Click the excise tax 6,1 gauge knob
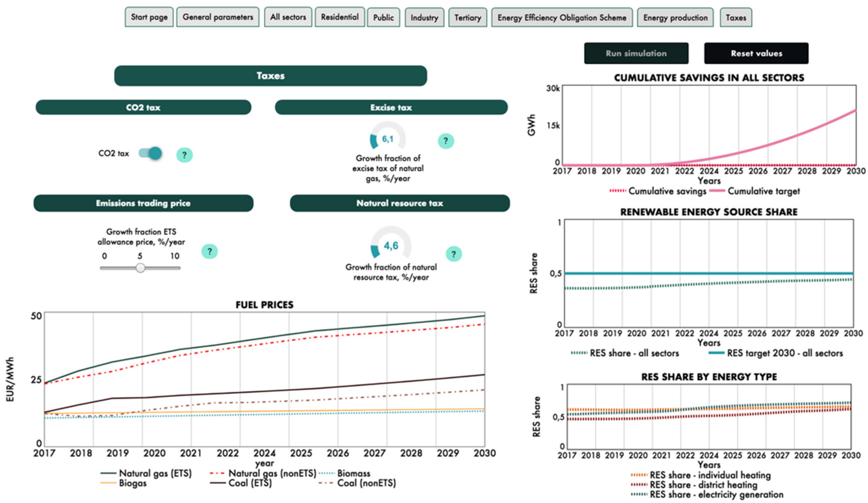 pos(388,139)
